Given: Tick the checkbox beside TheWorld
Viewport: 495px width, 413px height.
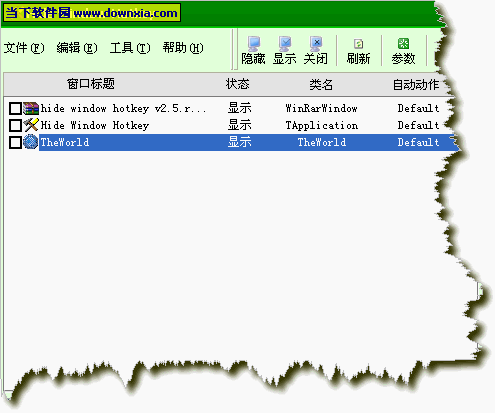Looking at the screenshot, I should tap(15, 142).
